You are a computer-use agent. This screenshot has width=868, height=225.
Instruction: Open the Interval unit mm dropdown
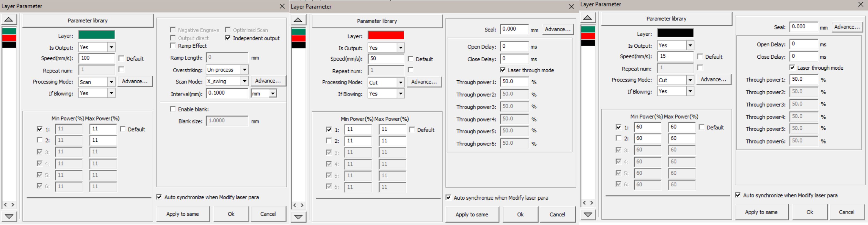pyautogui.click(x=273, y=93)
